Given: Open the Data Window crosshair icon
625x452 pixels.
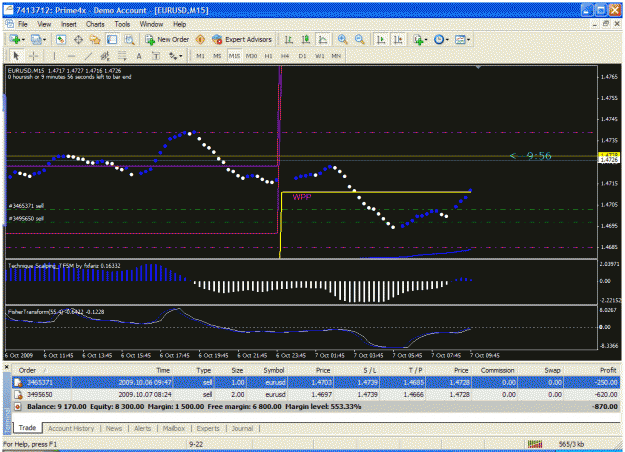Looking at the screenshot, I should pos(78,39).
